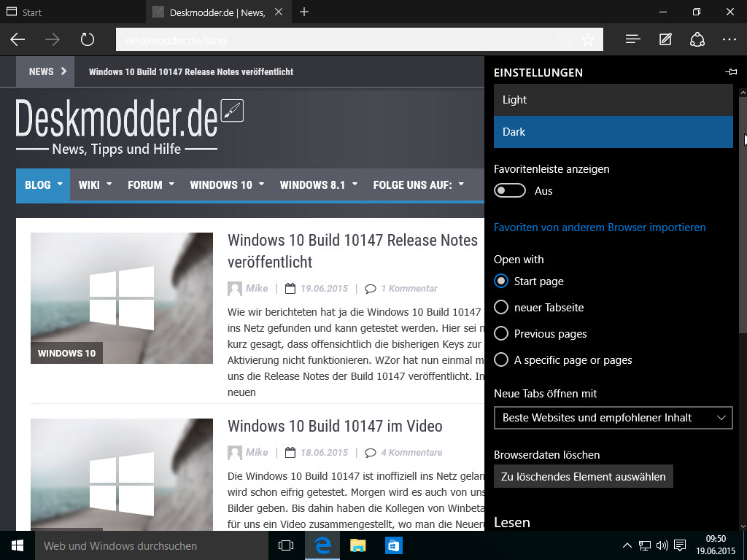
Task: Close the Deskmodder.de tab
Action: coord(279,12)
